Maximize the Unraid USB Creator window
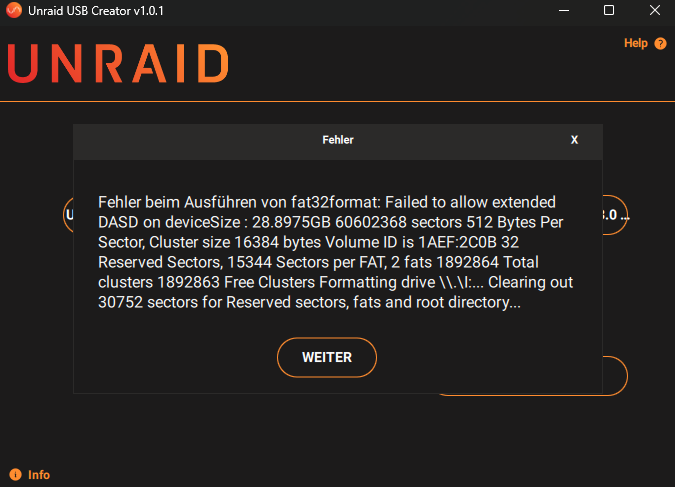The width and height of the screenshot is (675, 487). pos(609,10)
